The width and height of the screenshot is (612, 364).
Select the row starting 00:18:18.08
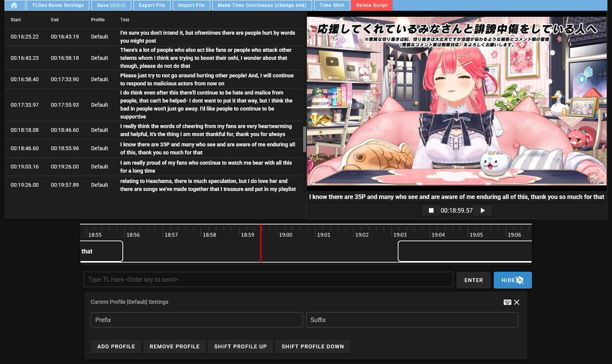[x=154, y=130]
